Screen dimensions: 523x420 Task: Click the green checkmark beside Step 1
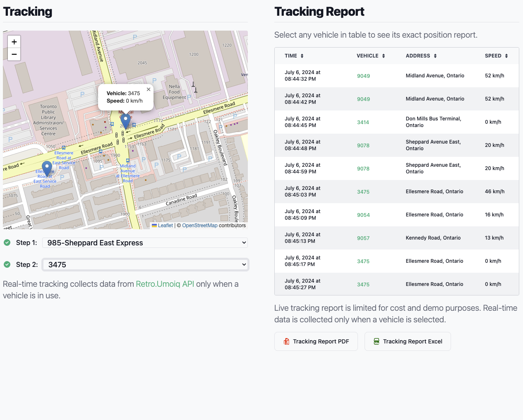tap(7, 242)
